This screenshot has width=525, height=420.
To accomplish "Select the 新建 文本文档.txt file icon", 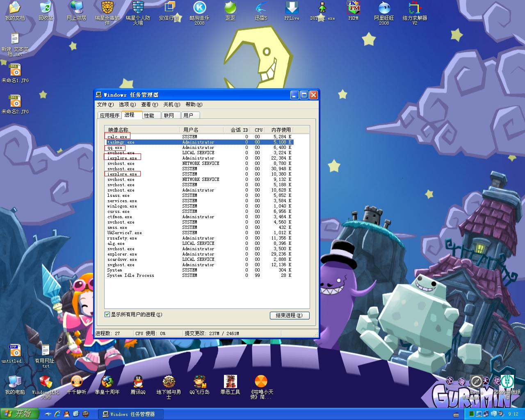I will 15,44.
